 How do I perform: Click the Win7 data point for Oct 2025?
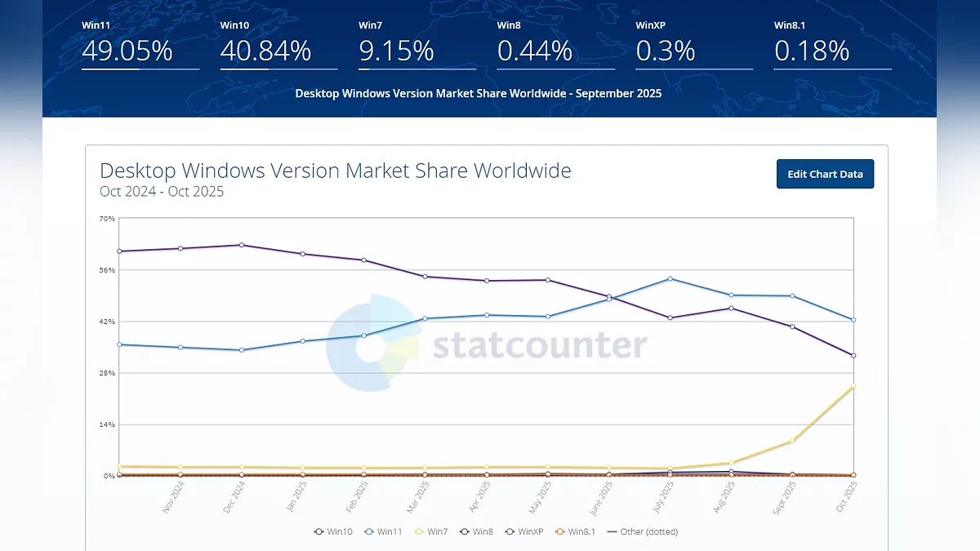click(x=853, y=386)
